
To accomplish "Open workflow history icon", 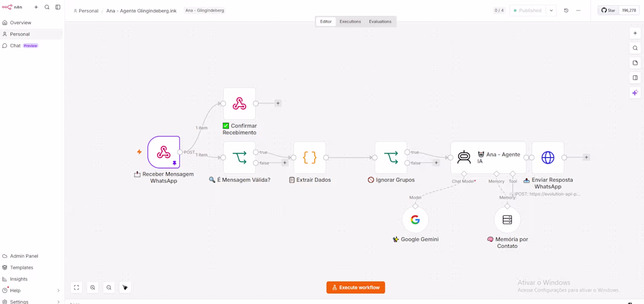I will click(x=566, y=11).
